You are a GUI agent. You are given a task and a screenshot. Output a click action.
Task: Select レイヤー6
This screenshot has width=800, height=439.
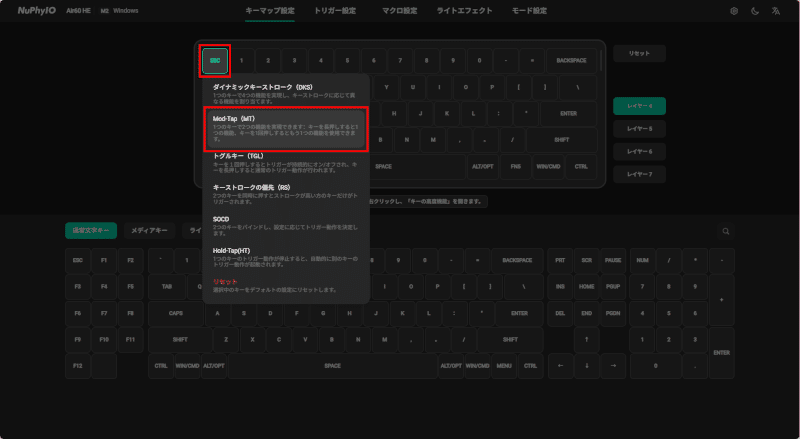[x=639, y=152]
